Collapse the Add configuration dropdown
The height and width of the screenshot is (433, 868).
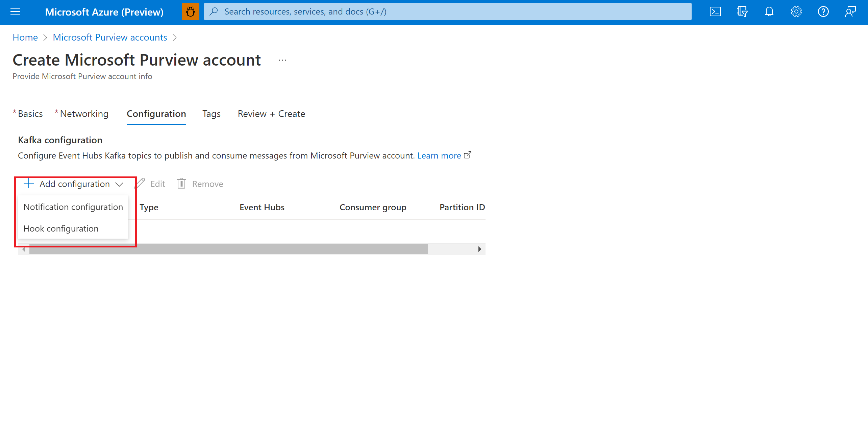[x=74, y=184]
